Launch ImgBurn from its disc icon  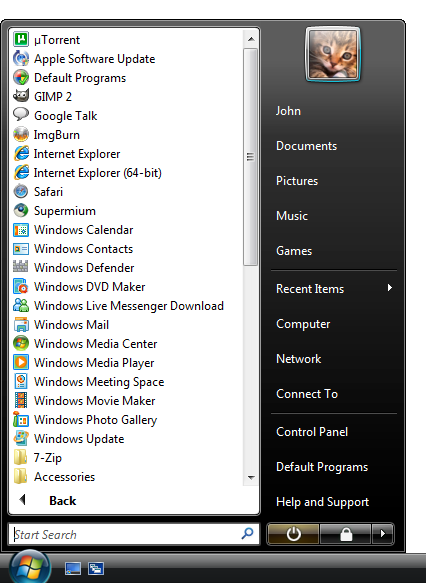21,134
